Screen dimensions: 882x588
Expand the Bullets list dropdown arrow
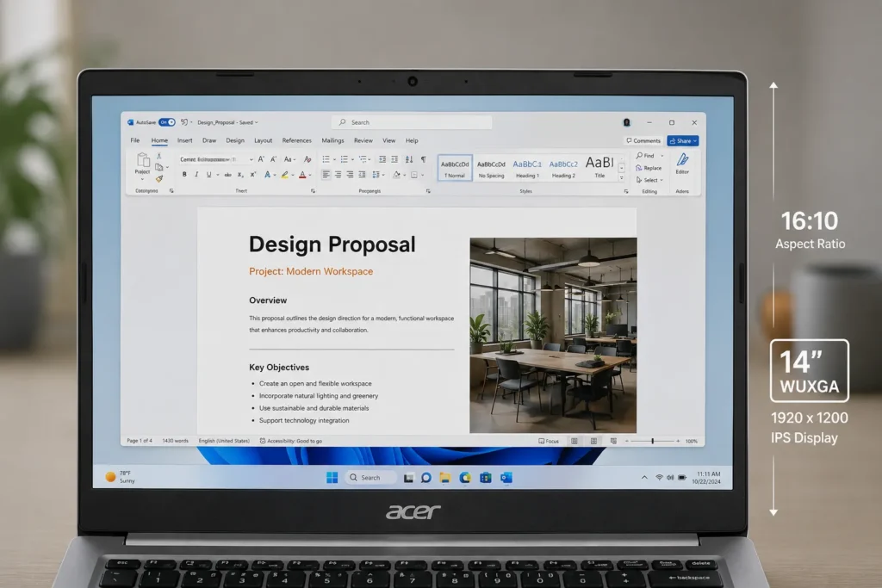point(334,159)
